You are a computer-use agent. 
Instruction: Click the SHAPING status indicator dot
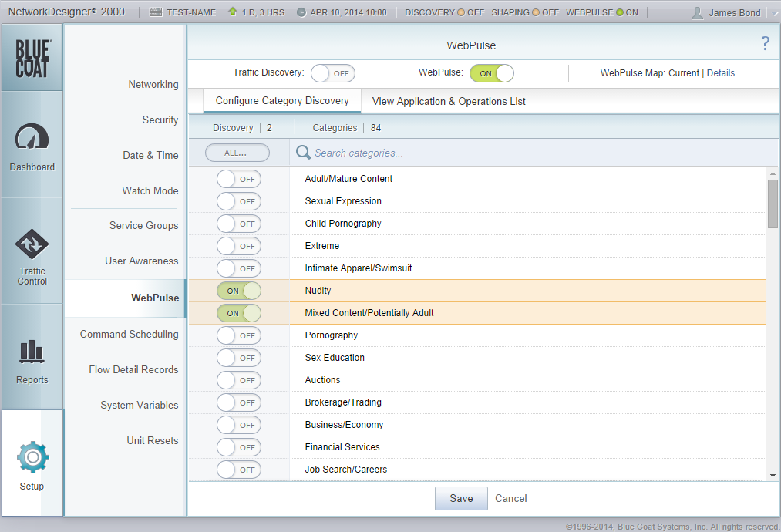click(x=535, y=12)
